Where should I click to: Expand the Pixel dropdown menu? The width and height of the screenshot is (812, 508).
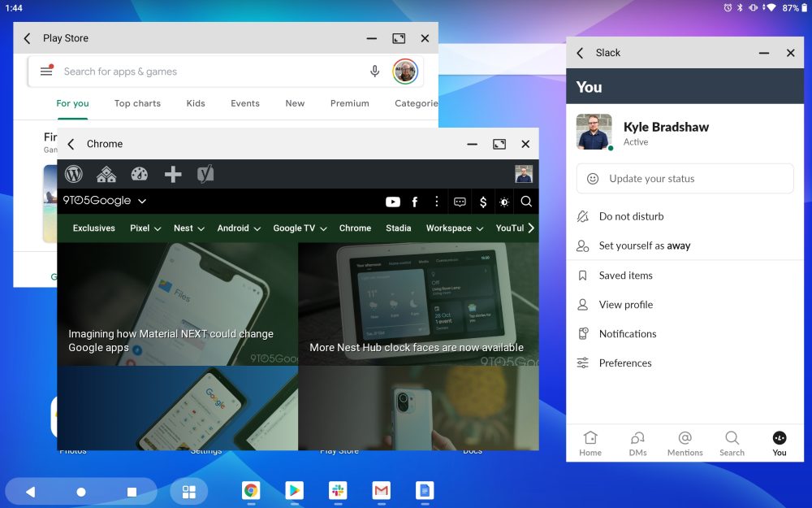145,228
